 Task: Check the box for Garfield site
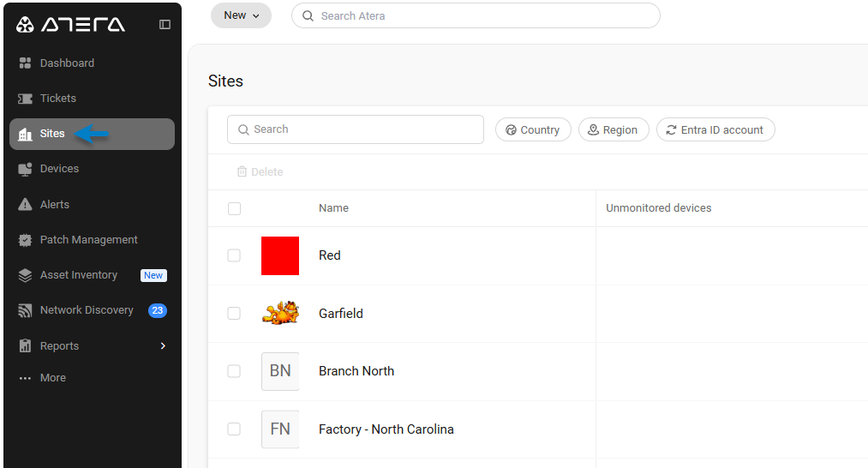(234, 314)
